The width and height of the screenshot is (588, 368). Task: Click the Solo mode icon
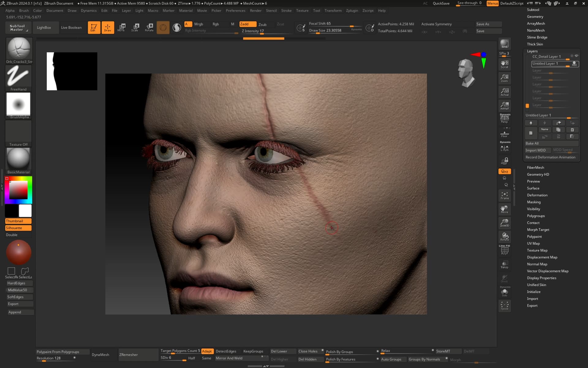tap(504, 292)
